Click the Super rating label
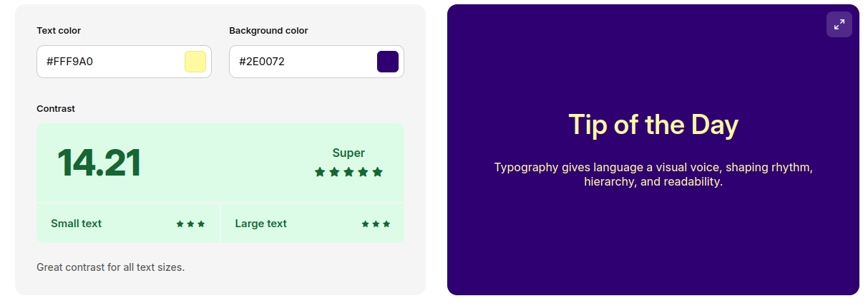The width and height of the screenshot is (868, 306). click(x=348, y=153)
